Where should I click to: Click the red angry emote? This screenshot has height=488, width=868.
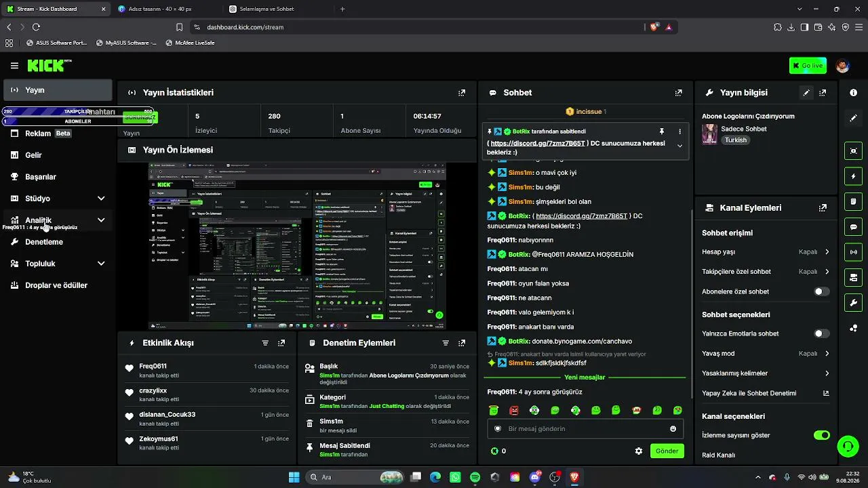(514, 411)
